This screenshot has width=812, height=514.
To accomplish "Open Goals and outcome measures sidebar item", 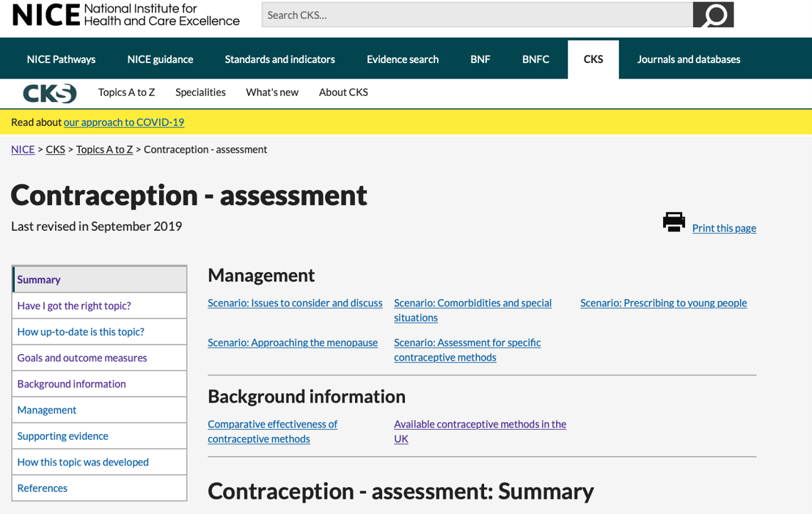I will point(82,358).
